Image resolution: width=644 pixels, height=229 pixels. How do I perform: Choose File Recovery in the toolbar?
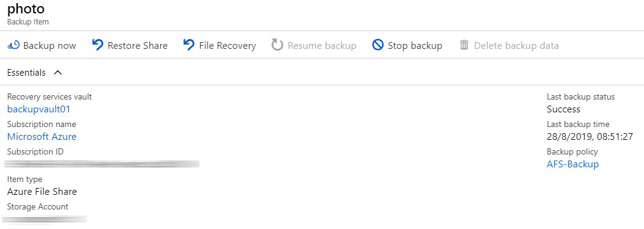228,46
